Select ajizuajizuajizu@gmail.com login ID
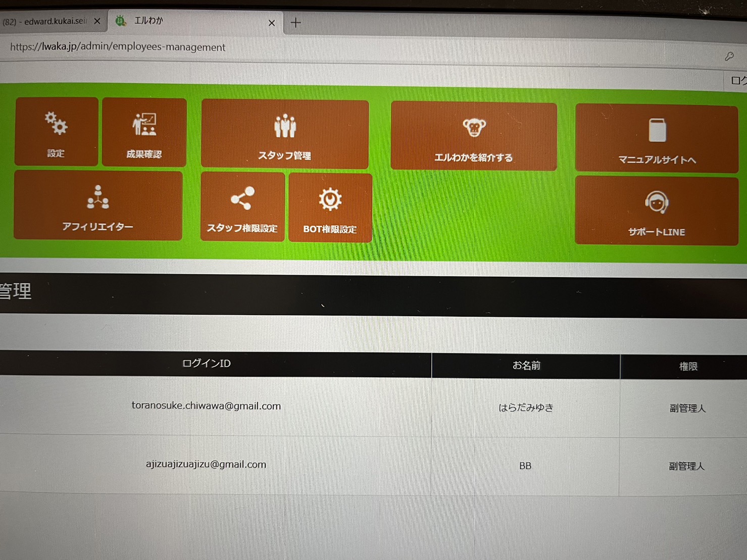Image resolution: width=747 pixels, height=560 pixels. point(206,464)
